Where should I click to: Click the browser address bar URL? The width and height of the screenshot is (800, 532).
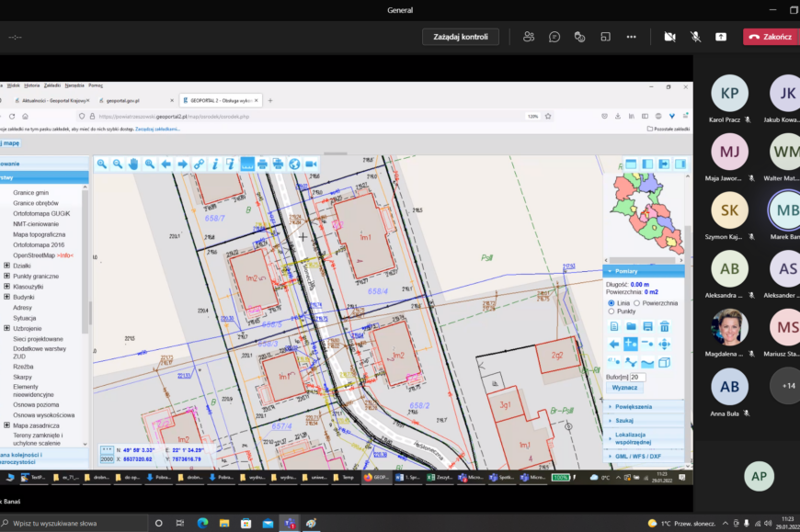[174, 116]
